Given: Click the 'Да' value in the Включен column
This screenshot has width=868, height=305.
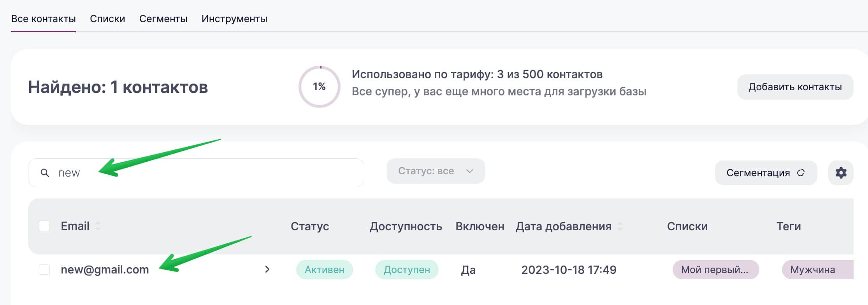Looking at the screenshot, I should 468,270.
